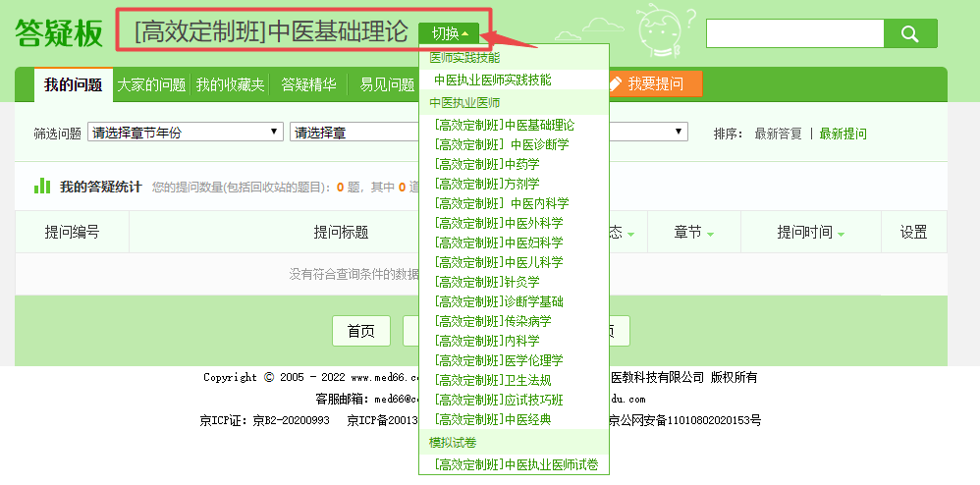Open the 我的收藏夹 tab

(x=230, y=84)
